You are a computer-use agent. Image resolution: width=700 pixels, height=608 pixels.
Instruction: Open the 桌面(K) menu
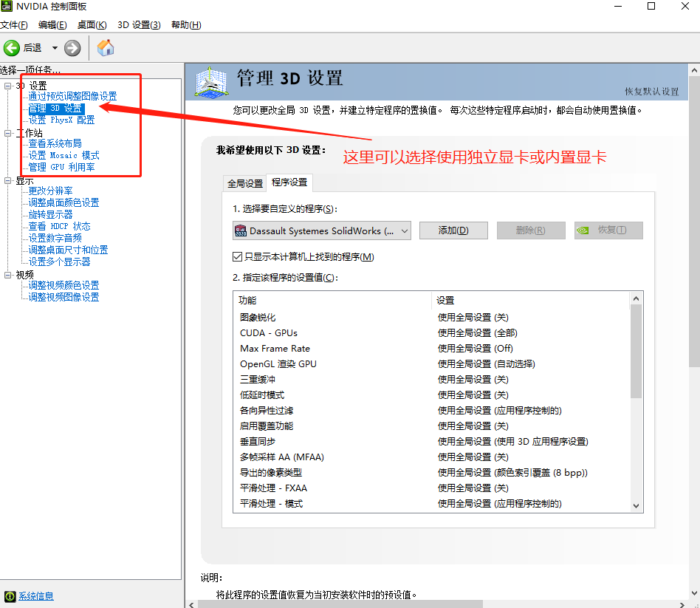click(x=92, y=24)
